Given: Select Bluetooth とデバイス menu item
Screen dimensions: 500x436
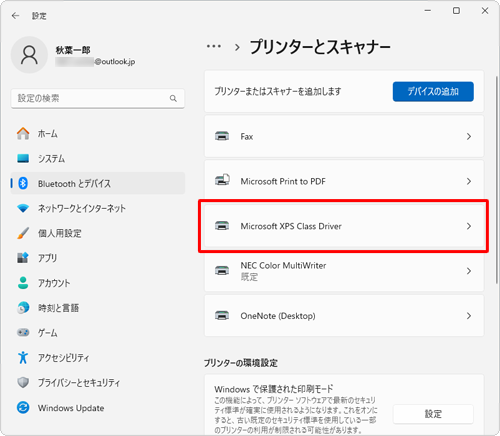Looking at the screenshot, I should 98,183.
